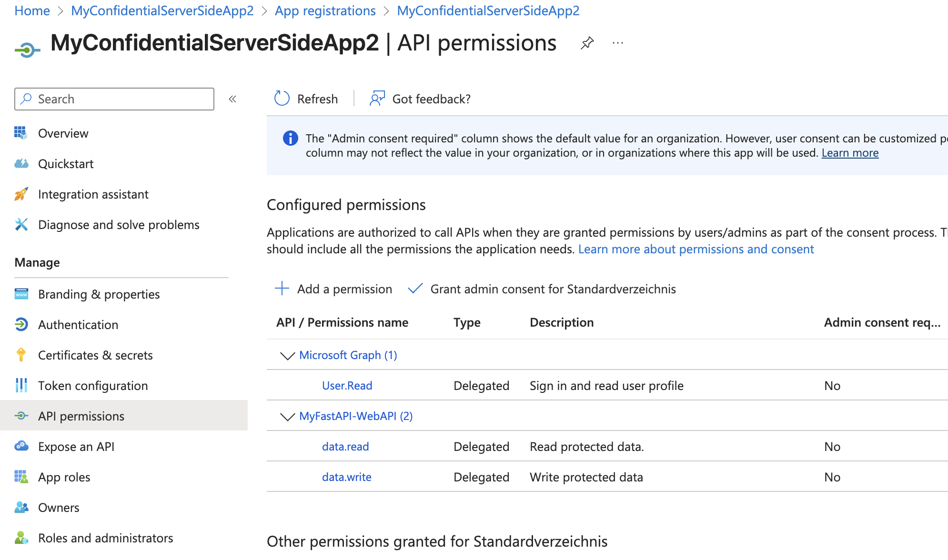The image size is (948, 560).
Task: Click the Integration assistant rocket icon
Action: click(x=21, y=194)
